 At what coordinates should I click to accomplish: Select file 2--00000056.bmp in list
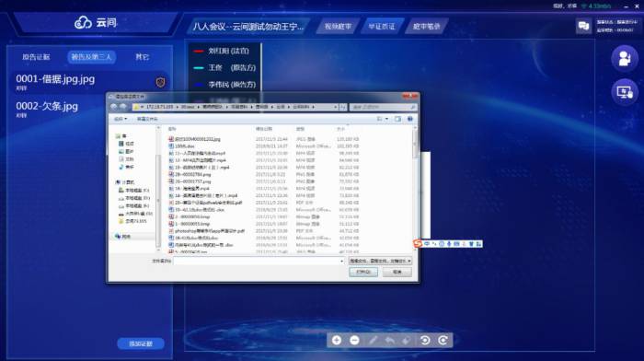(190, 216)
